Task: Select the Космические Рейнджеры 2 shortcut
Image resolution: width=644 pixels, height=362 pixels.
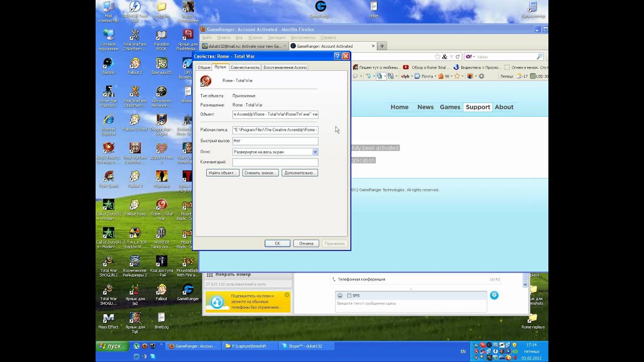Action: [135, 266]
